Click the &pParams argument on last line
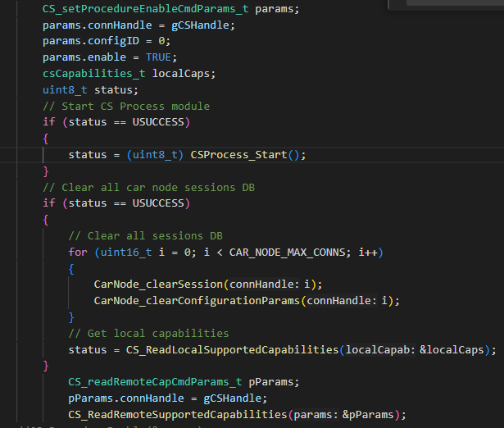This screenshot has height=428, width=504. [368, 415]
